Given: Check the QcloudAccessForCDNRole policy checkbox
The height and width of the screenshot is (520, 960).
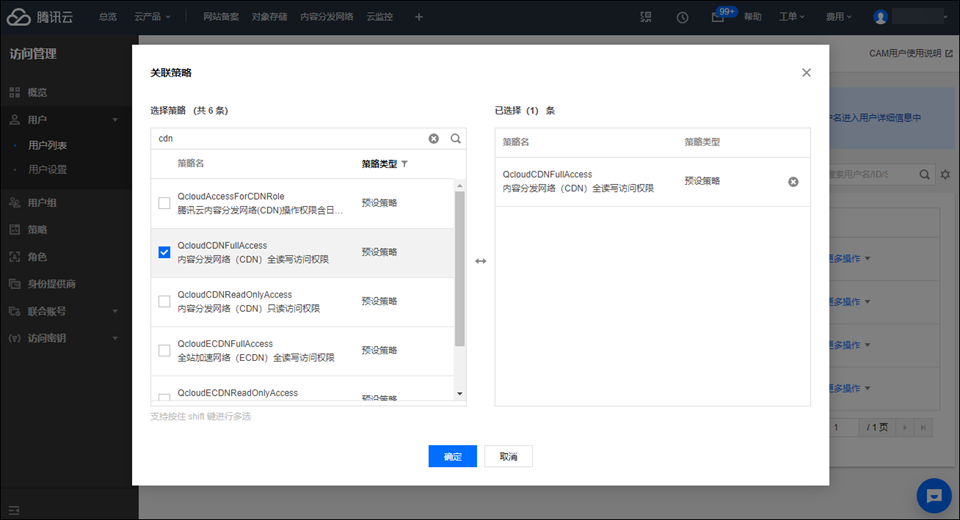Looking at the screenshot, I should tap(164, 203).
